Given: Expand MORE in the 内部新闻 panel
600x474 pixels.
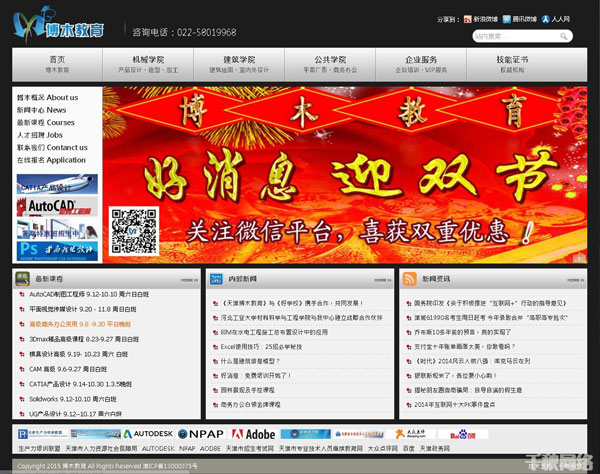Looking at the screenshot, I should tap(383, 280).
